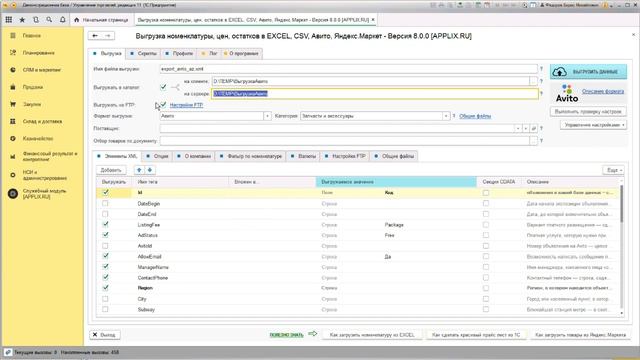Open CRM и маркетинг section
The height and width of the screenshot is (360, 640).
[42, 70]
